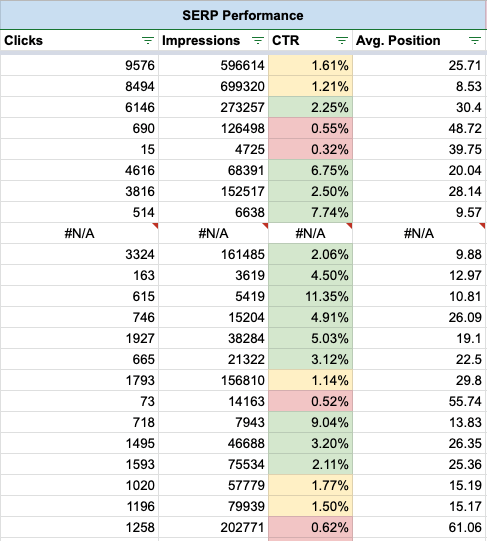The height and width of the screenshot is (541, 487).
Task: Select the cell with 699320 impressions
Action: point(214,86)
